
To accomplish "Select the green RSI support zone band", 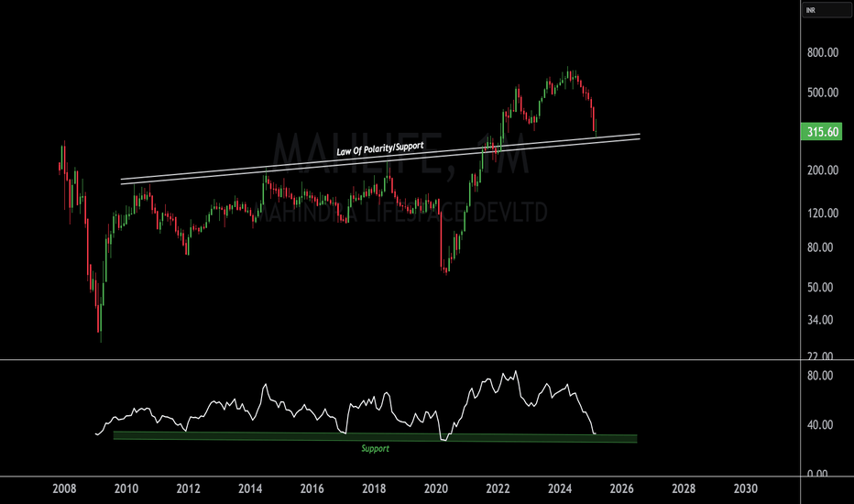I will click(376, 437).
